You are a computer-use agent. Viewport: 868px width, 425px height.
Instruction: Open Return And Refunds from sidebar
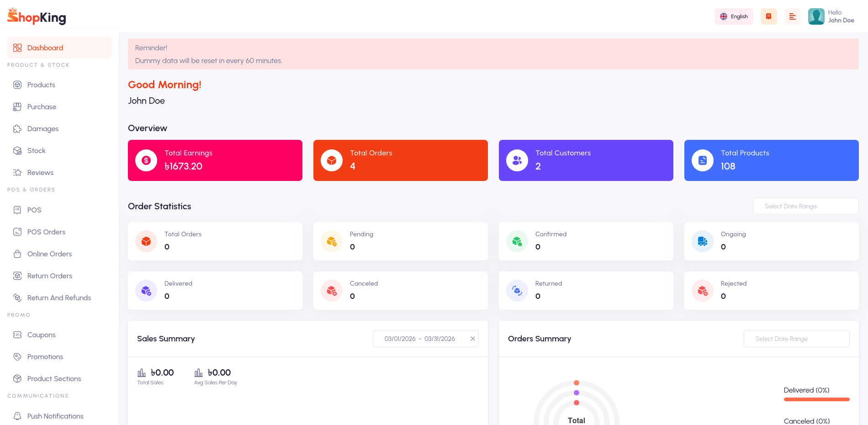pyautogui.click(x=59, y=298)
